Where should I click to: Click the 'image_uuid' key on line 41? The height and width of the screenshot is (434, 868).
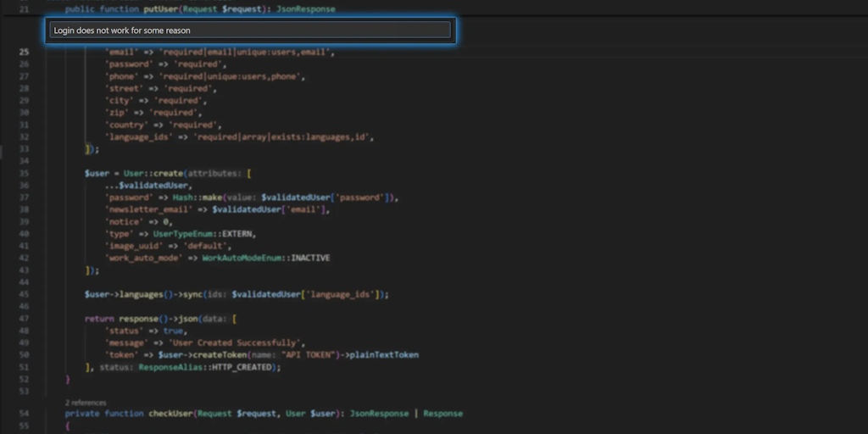pos(135,246)
